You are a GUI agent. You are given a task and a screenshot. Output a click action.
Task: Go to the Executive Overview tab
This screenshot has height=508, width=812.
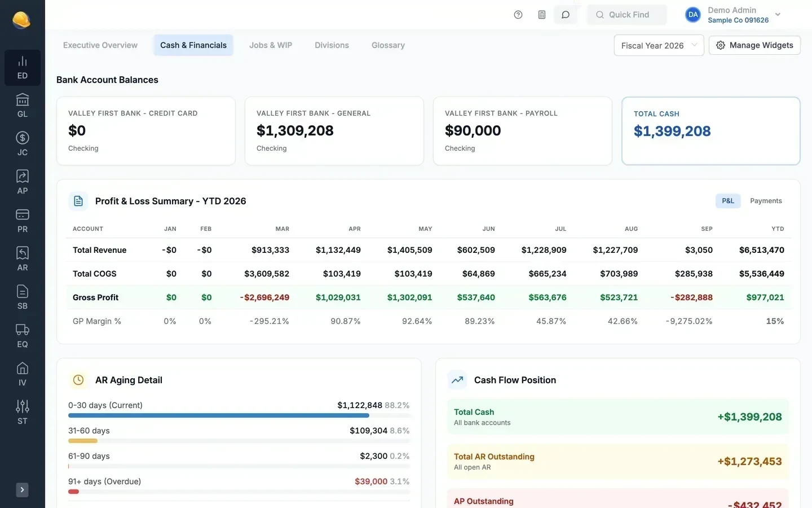pos(100,45)
